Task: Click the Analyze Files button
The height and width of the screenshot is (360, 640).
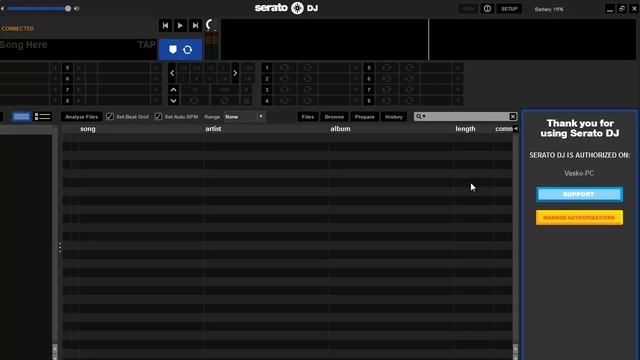Action: tap(81, 117)
